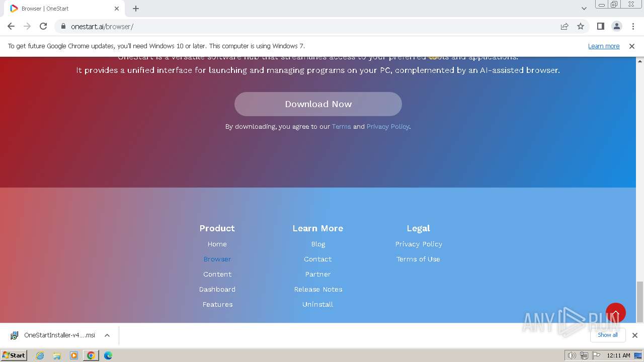Click the Download Now button
This screenshot has height=362, width=644.
[x=318, y=104]
